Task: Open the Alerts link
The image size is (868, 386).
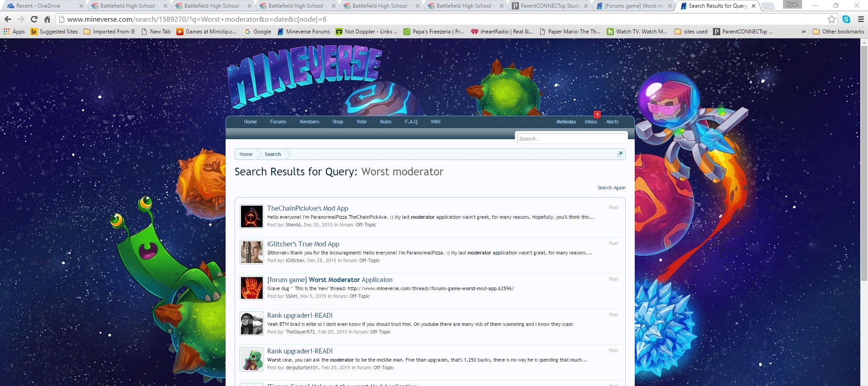Action: 612,122
